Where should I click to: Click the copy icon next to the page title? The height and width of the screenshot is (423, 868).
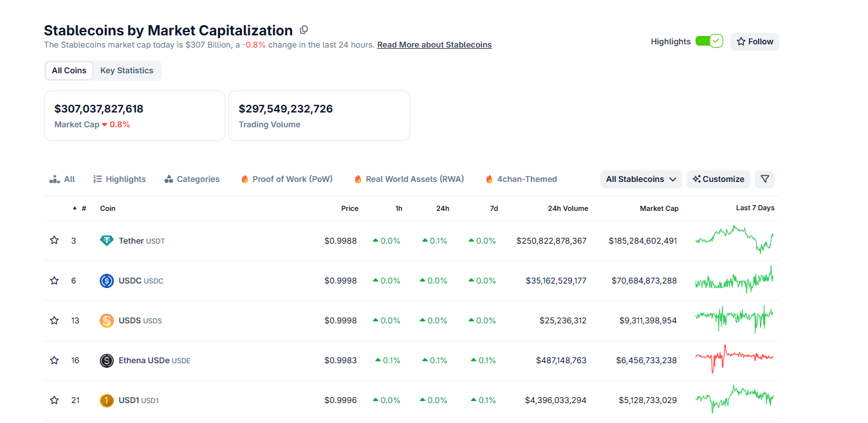click(x=303, y=30)
